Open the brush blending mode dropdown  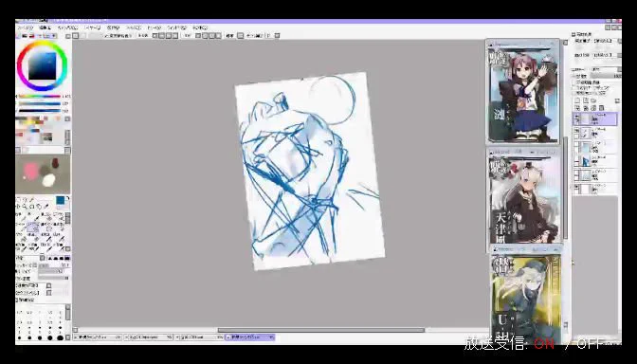point(30,258)
